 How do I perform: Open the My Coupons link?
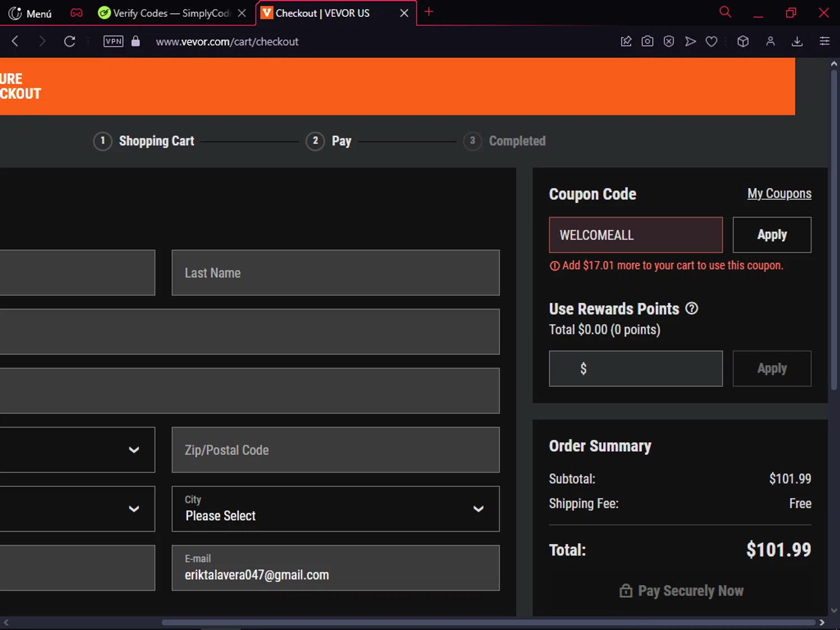pyautogui.click(x=779, y=194)
